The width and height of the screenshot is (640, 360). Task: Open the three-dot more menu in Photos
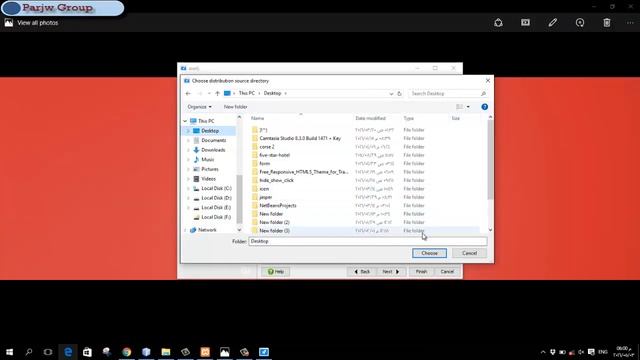point(630,23)
